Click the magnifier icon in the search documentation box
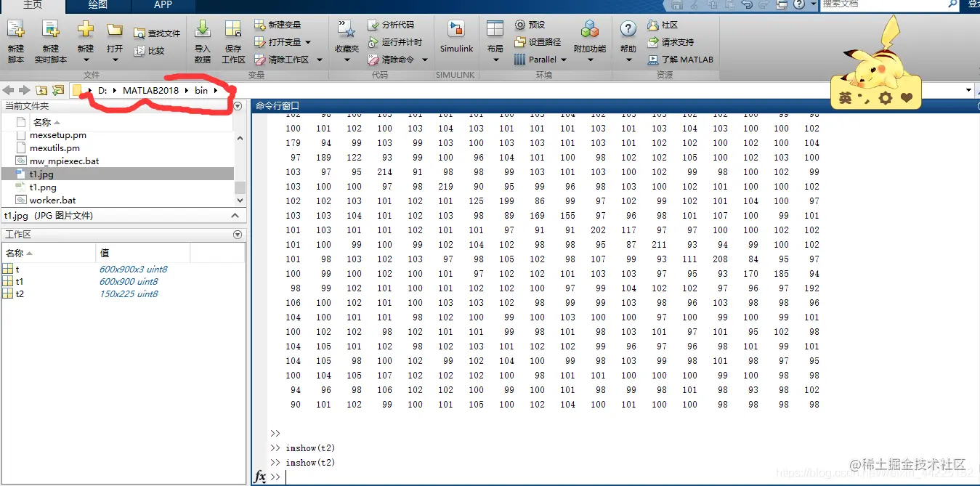Image resolution: width=980 pixels, height=486 pixels. click(x=952, y=4)
